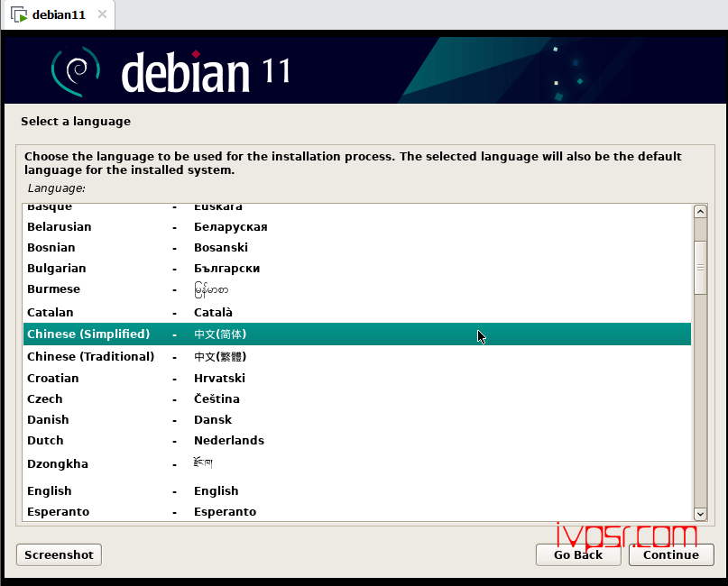Select Catalan language row

pyautogui.click(x=357, y=312)
